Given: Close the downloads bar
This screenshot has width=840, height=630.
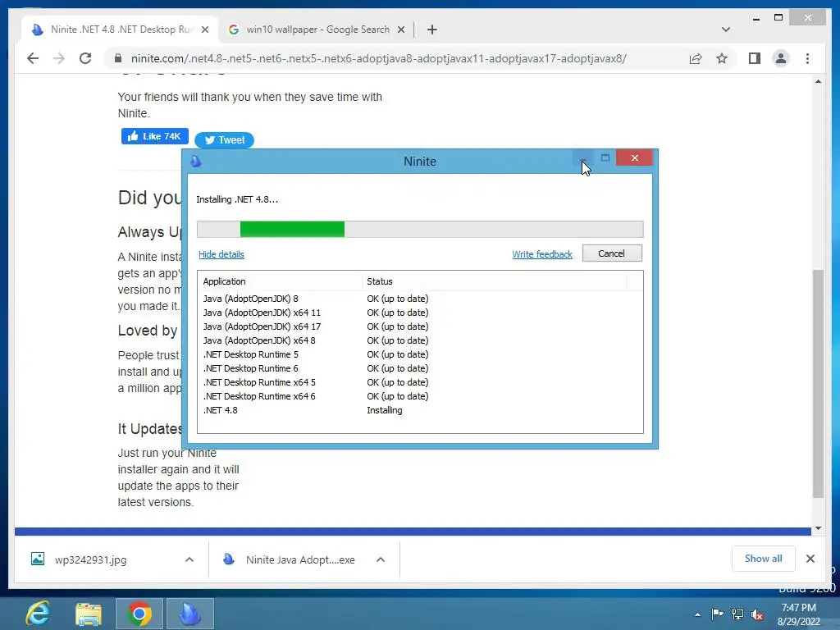Looking at the screenshot, I should point(810,559).
